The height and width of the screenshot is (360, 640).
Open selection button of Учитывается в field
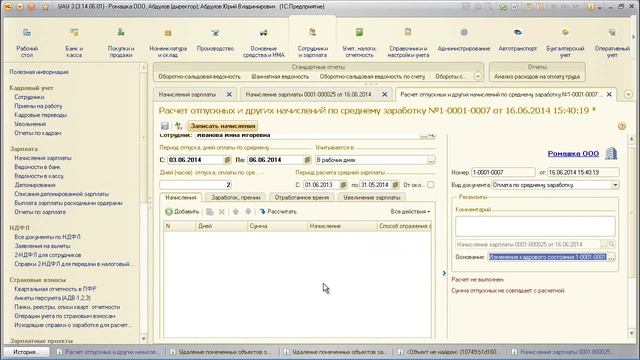click(x=431, y=160)
